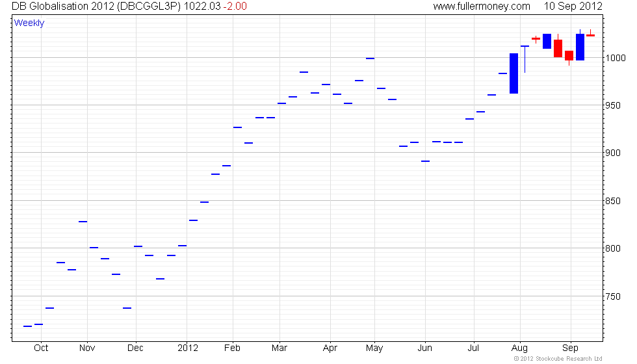Click the May x-axis label
637x364 pixels.
click(374, 348)
